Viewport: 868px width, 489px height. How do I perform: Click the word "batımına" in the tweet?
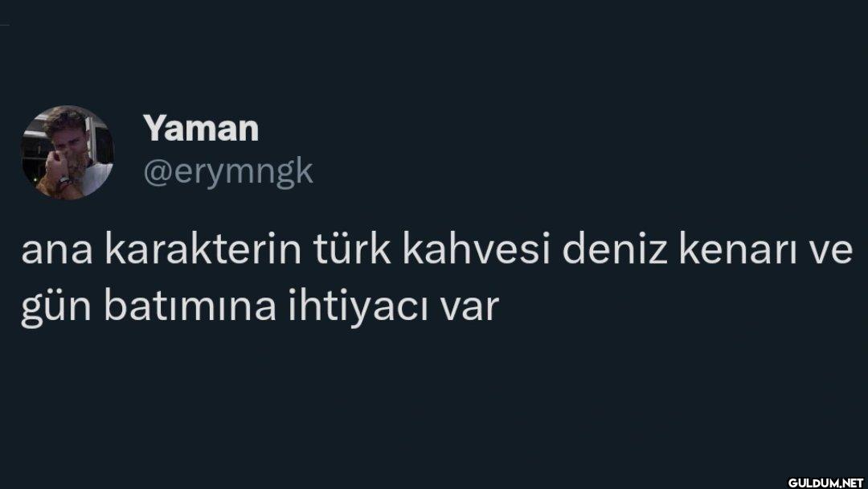click(190, 306)
